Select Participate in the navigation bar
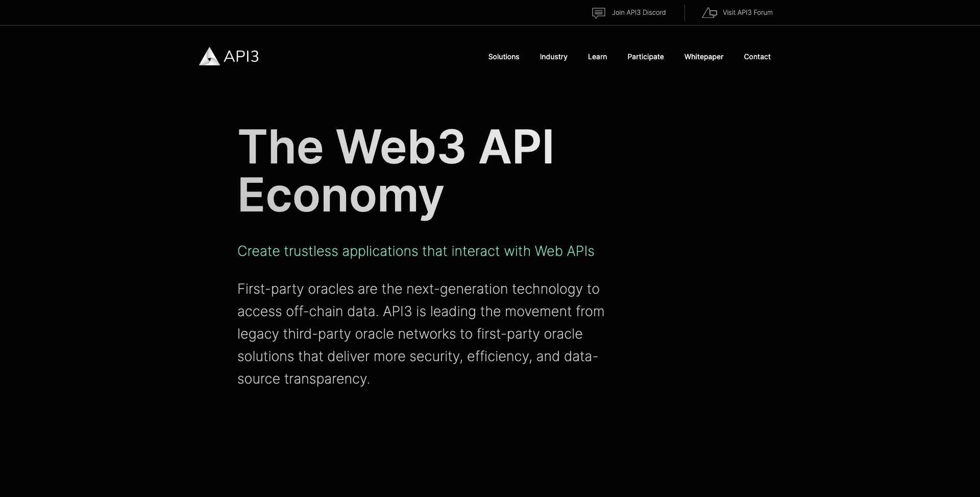 [645, 57]
